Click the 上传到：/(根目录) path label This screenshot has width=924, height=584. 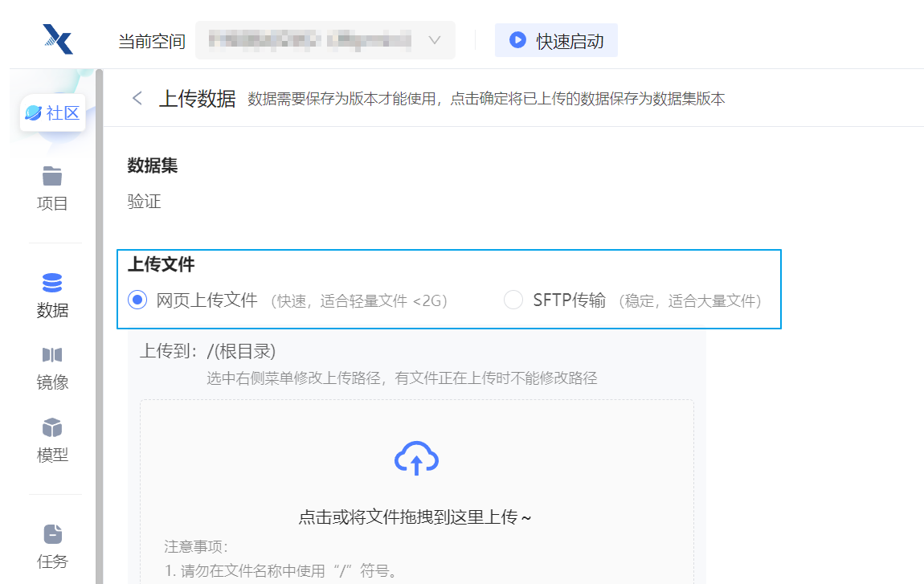208,352
